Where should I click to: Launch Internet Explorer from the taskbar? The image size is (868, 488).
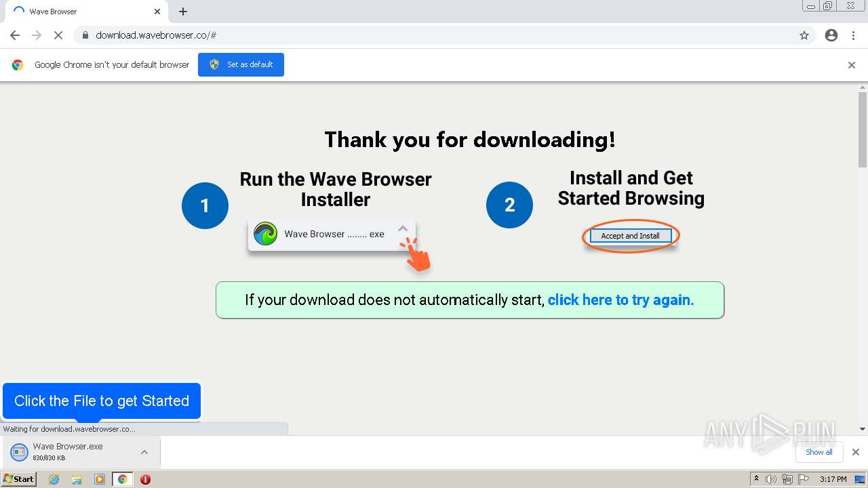[x=54, y=479]
